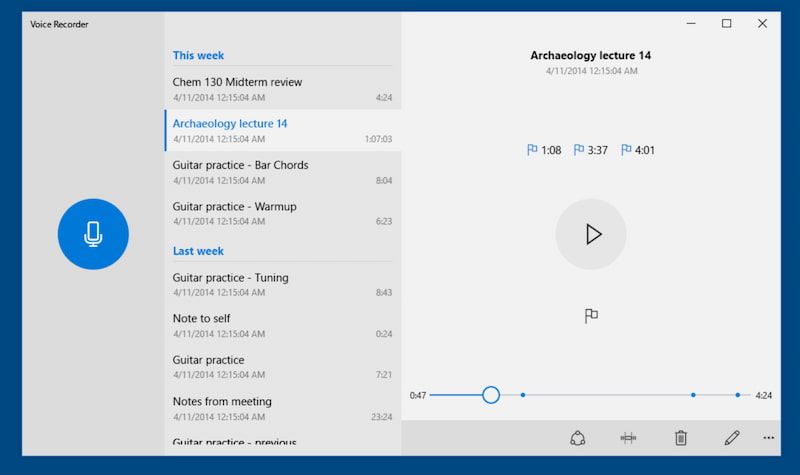Add a marker with the flag icon
The height and width of the screenshot is (475, 800).
pyautogui.click(x=591, y=316)
